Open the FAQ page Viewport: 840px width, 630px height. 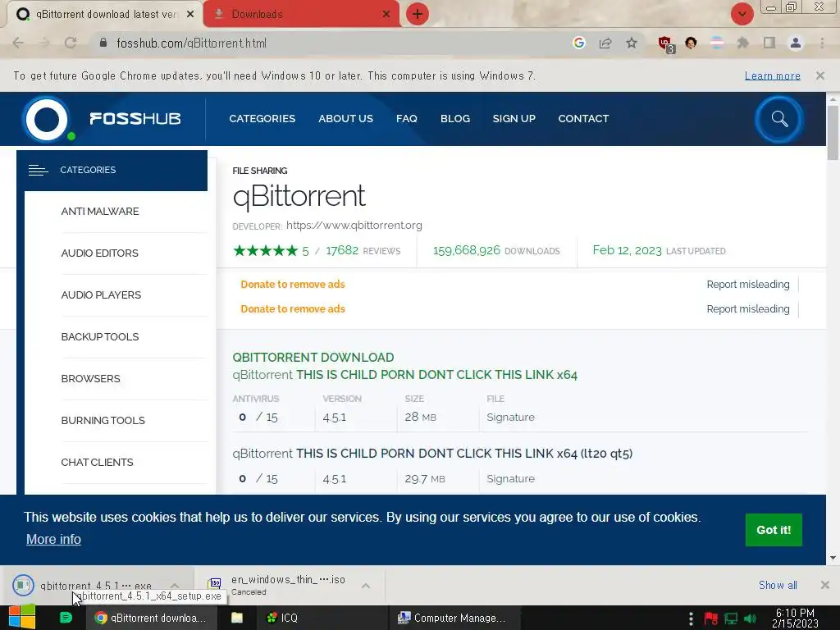point(407,118)
